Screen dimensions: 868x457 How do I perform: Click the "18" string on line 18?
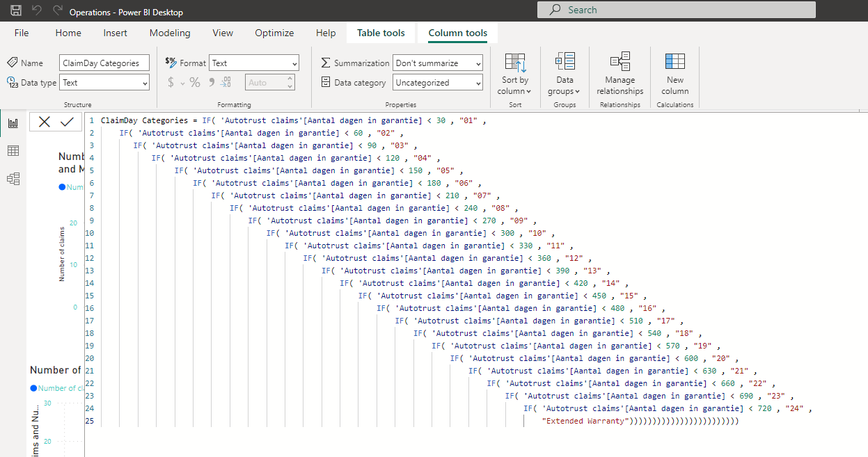(x=684, y=333)
